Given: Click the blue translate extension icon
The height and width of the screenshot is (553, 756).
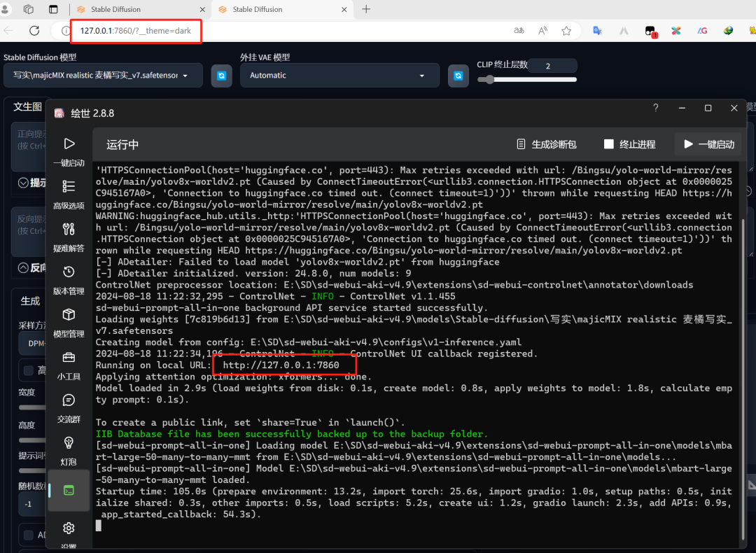Looking at the screenshot, I should (597, 30).
